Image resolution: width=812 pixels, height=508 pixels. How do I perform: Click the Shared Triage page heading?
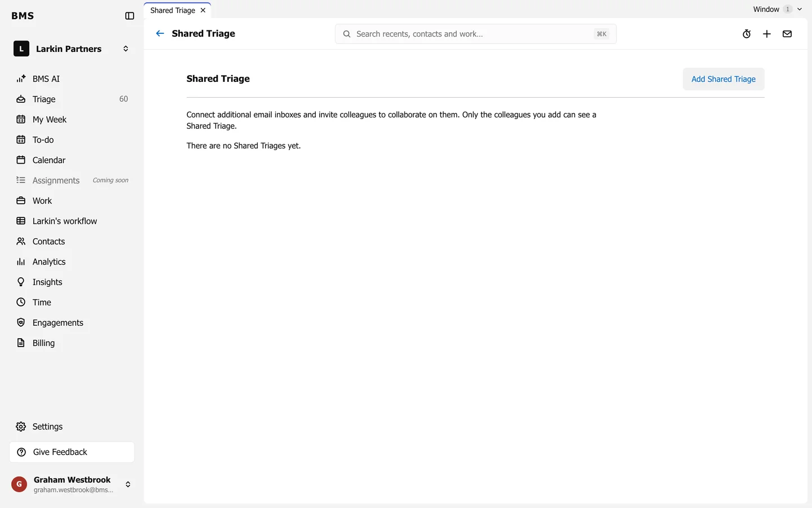pos(218,79)
